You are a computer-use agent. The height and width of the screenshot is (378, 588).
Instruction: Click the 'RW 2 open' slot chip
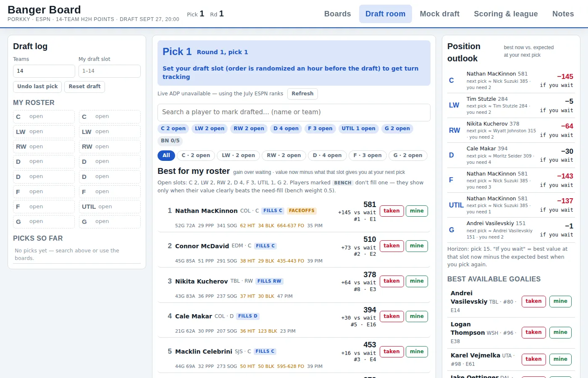pos(249,129)
